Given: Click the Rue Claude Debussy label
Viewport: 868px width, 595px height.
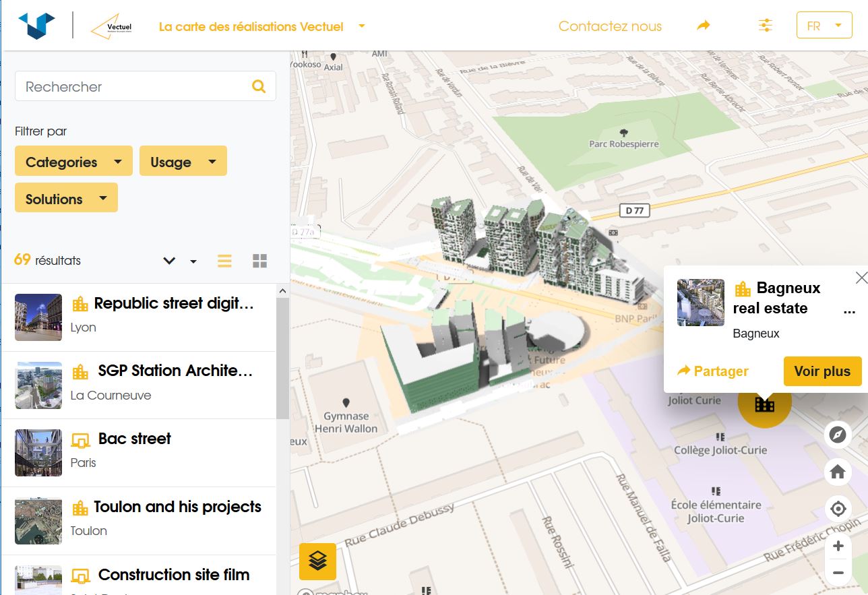Looking at the screenshot, I should click(x=399, y=526).
